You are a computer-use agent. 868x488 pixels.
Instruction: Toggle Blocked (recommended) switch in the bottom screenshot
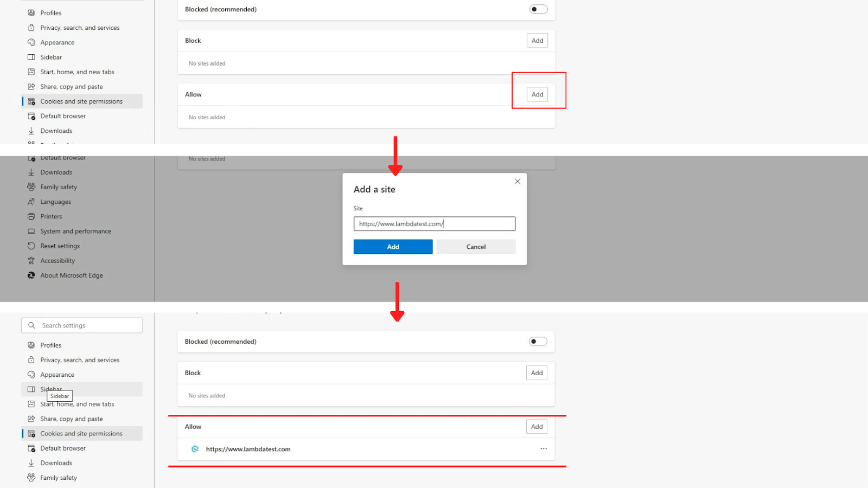[x=538, y=342]
